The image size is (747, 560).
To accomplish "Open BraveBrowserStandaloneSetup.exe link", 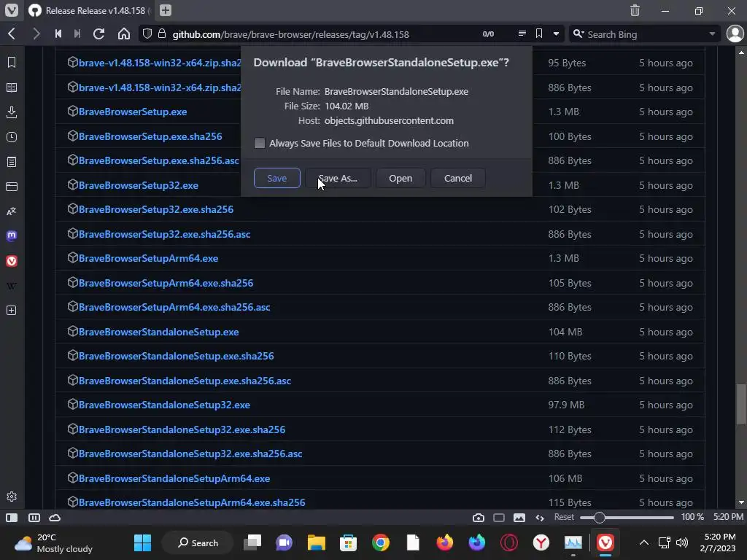I will point(158,332).
